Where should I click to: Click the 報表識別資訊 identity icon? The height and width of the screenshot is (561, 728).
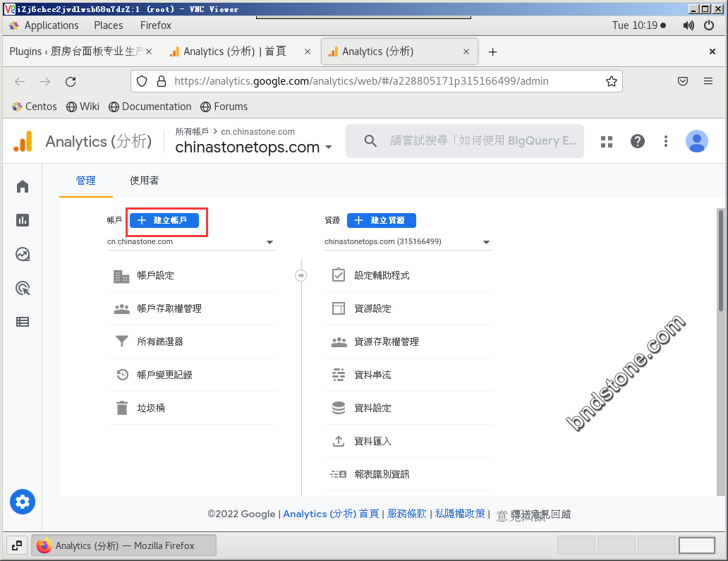[x=339, y=474]
